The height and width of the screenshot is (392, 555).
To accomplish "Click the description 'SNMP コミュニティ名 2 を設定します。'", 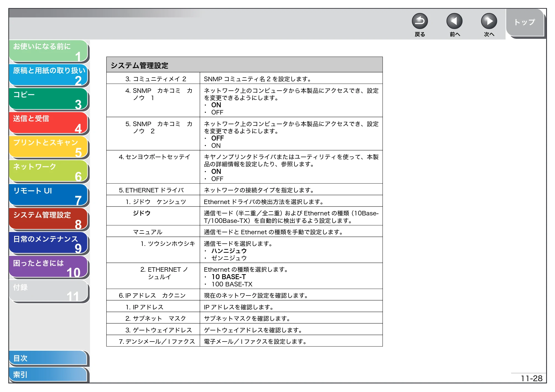I will click(258, 79).
